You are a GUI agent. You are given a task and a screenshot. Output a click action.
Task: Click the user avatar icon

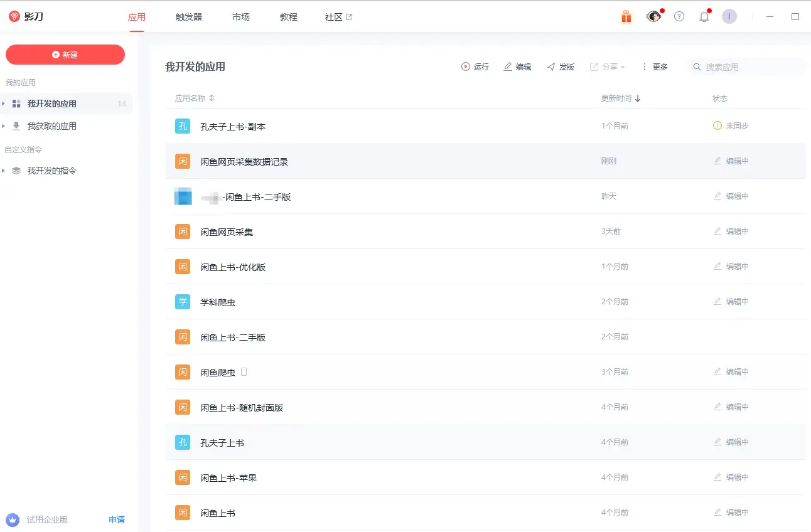729,17
